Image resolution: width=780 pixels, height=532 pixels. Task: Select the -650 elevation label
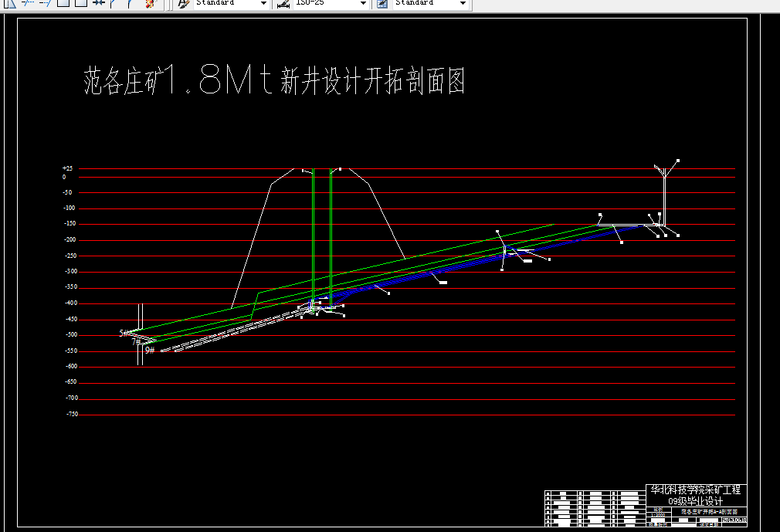(x=71, y=382)
